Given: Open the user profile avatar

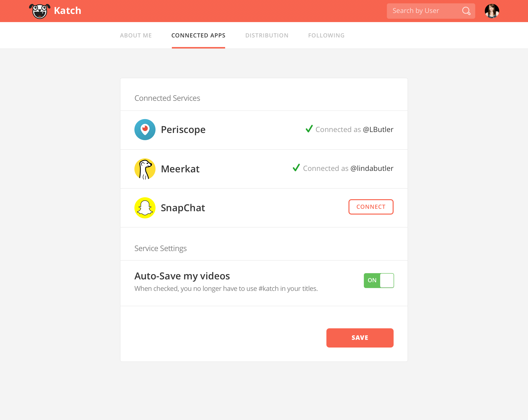Looking at the screenshot, I should tap(492, 11).
